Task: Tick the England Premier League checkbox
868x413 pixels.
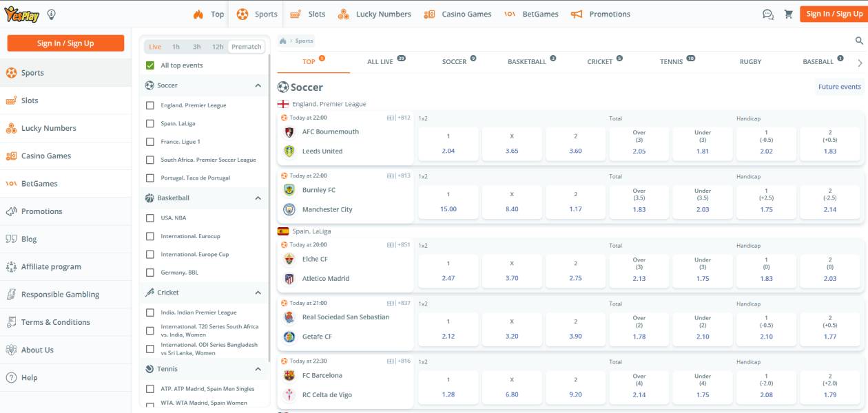Action: (x=150, y=105)
